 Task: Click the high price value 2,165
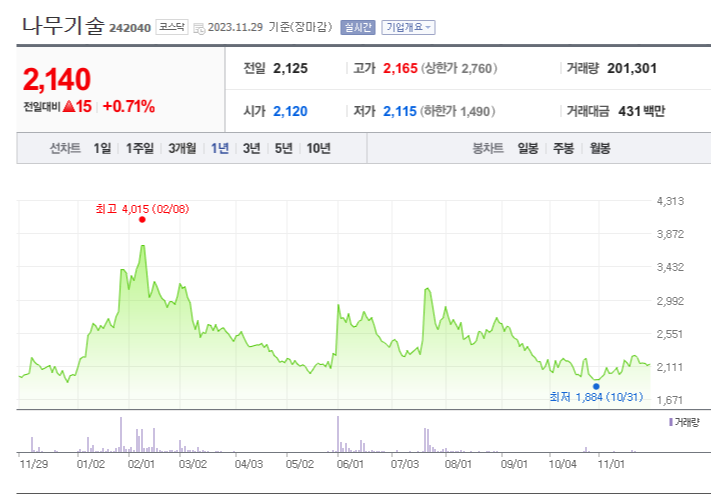tap(400, 68)
